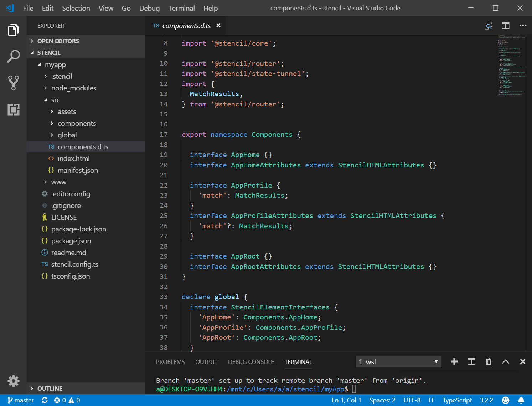Open the Manage gear icon
The width and height of the screenshot is (532, 406).
(13, 381)
